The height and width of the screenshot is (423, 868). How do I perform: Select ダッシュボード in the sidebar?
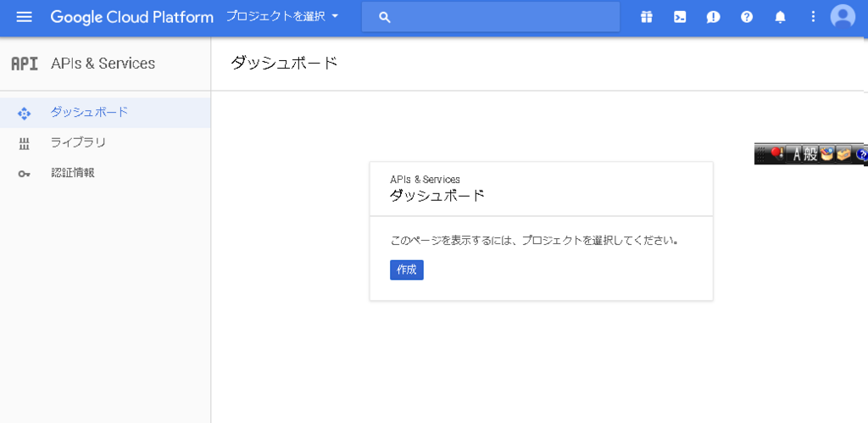click(105, 113)
